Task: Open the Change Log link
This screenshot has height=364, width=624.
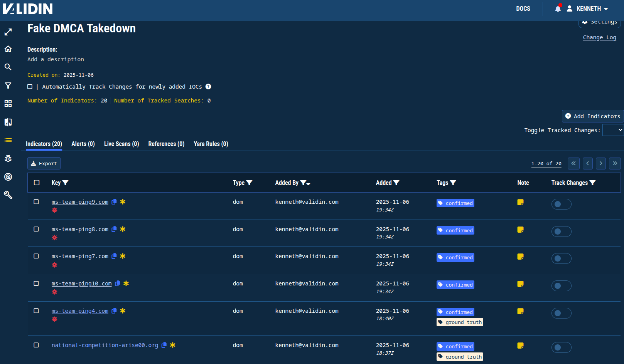Action: coord(599,37)
